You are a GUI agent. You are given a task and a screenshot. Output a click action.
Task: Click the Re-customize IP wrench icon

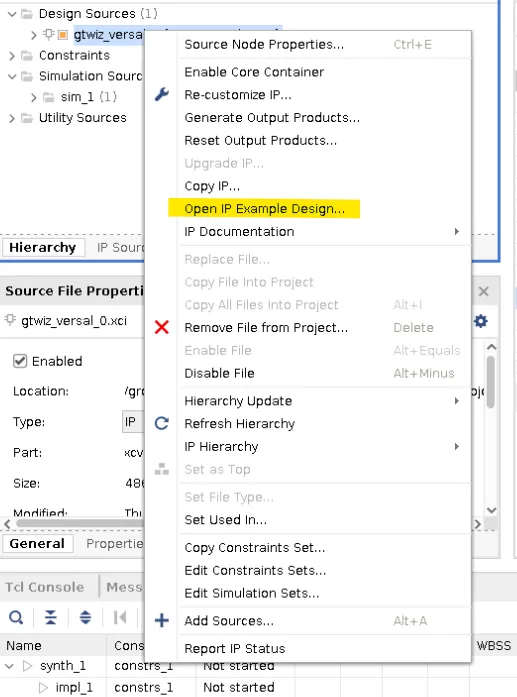pyautogui.click(x=161, y=94)
